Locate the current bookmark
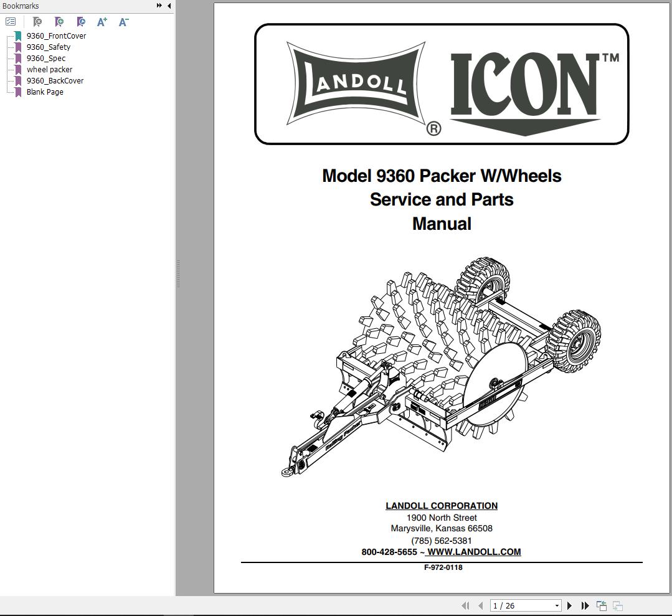The width and height of the screenshot is (672, 616). 80,21
